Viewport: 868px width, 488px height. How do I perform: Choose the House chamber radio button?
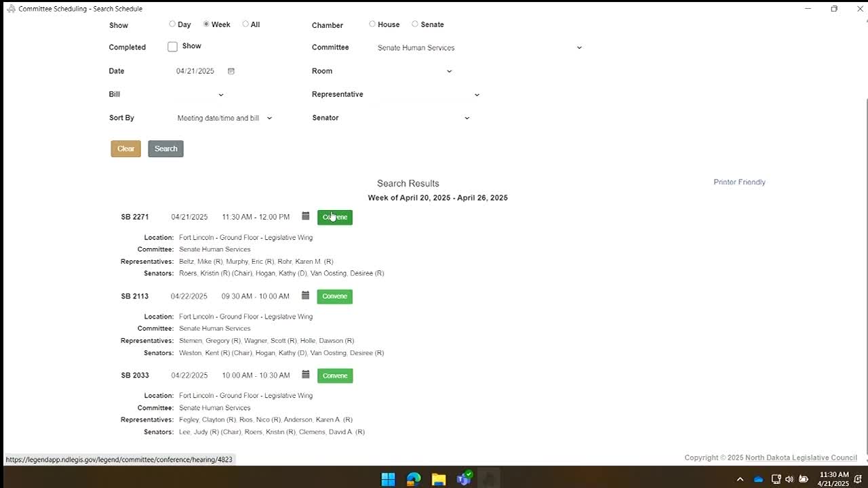[x=372, y=24]
